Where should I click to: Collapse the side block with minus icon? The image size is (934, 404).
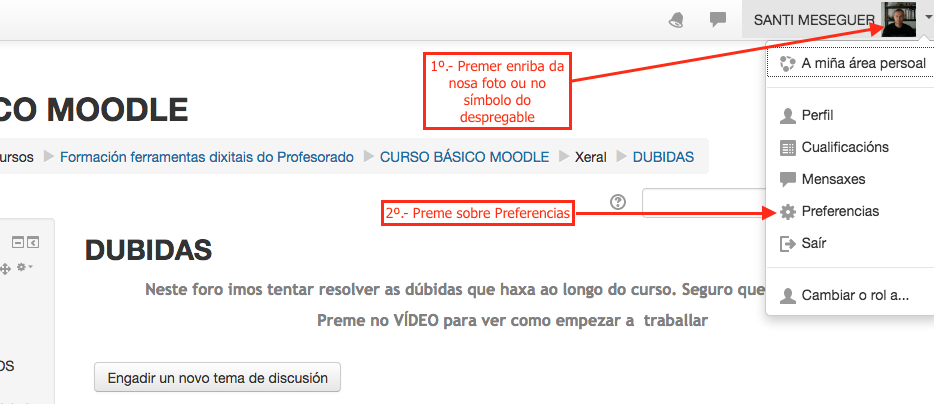coord(17,242)
